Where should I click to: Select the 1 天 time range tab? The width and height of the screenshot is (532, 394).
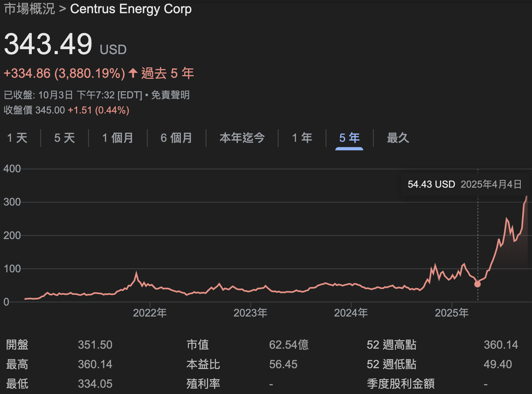click(17, 138)
